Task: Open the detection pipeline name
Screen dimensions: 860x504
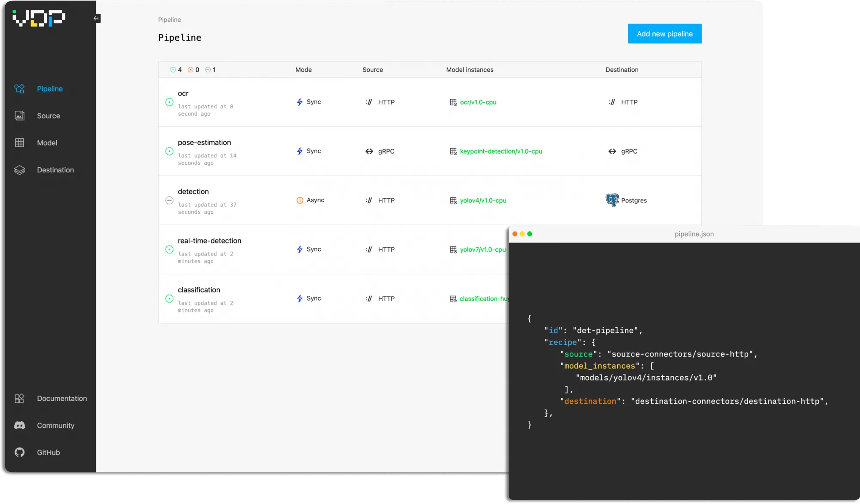Action: coord(193,191)
